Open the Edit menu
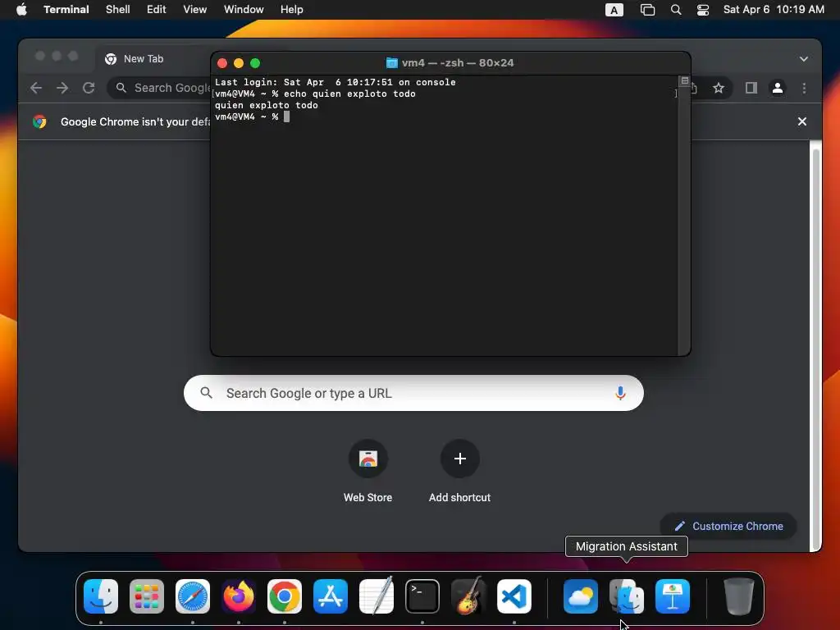 tap(157, 10)
